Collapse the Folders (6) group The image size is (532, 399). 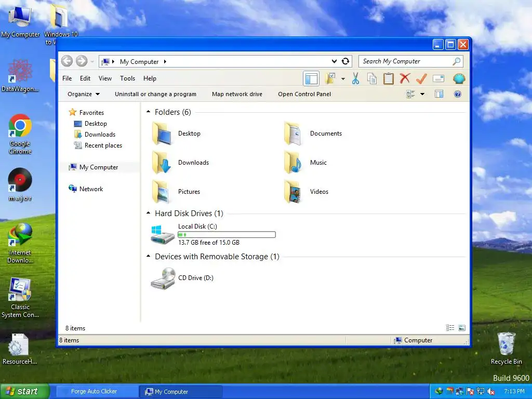coord(148,112)
